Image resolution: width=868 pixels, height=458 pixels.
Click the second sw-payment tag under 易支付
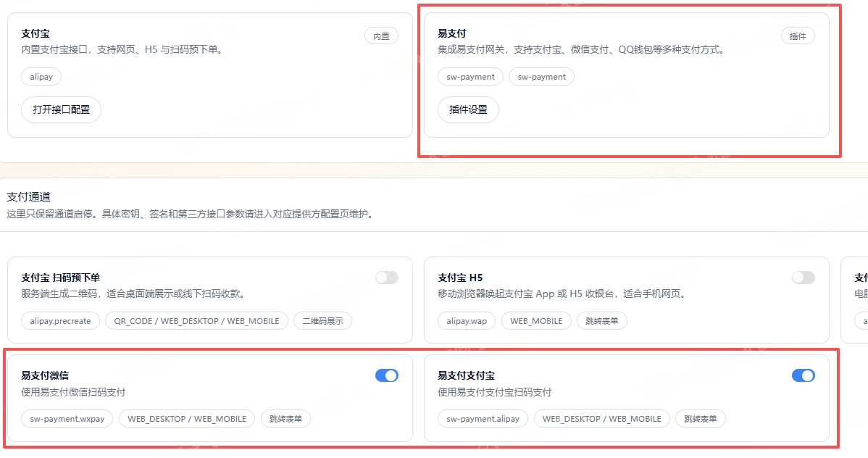point(541,77)
